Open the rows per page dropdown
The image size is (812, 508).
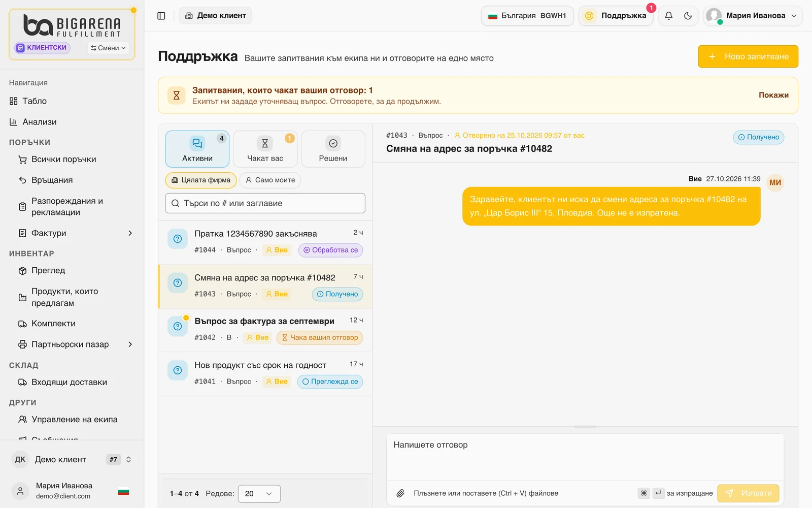pos(259,494)
